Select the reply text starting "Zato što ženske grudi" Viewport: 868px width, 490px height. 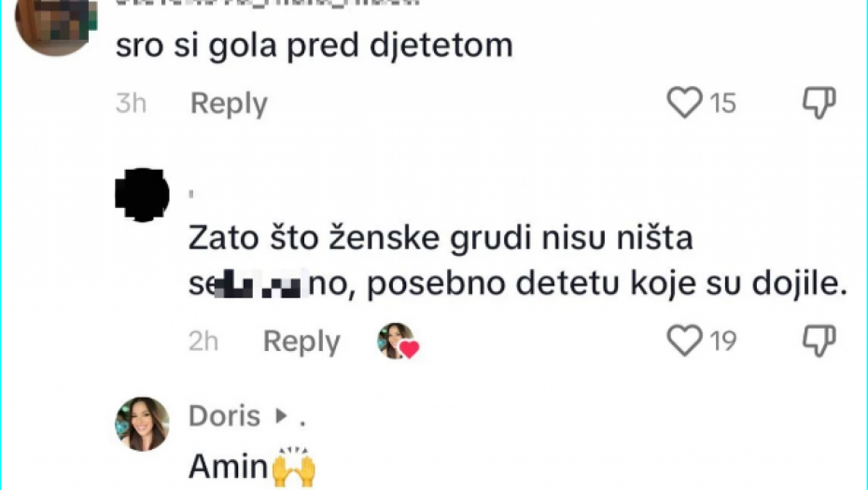tap(441, 239)
